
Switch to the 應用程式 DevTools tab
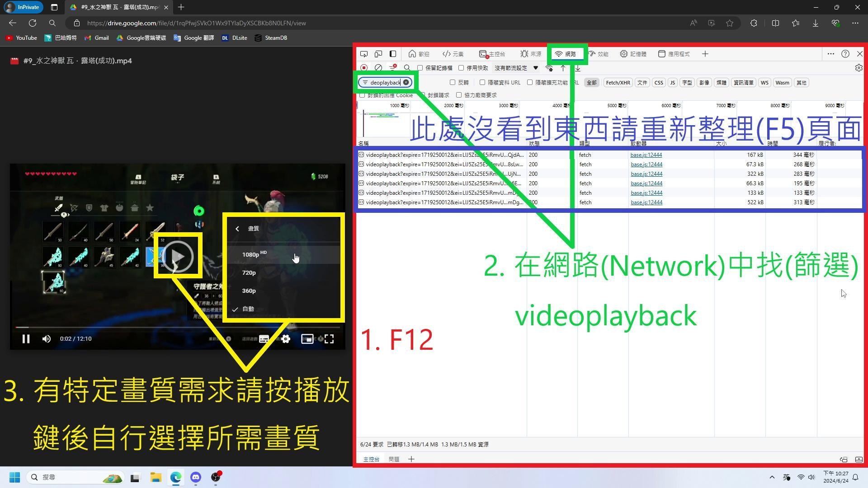[x=674, y=54]
